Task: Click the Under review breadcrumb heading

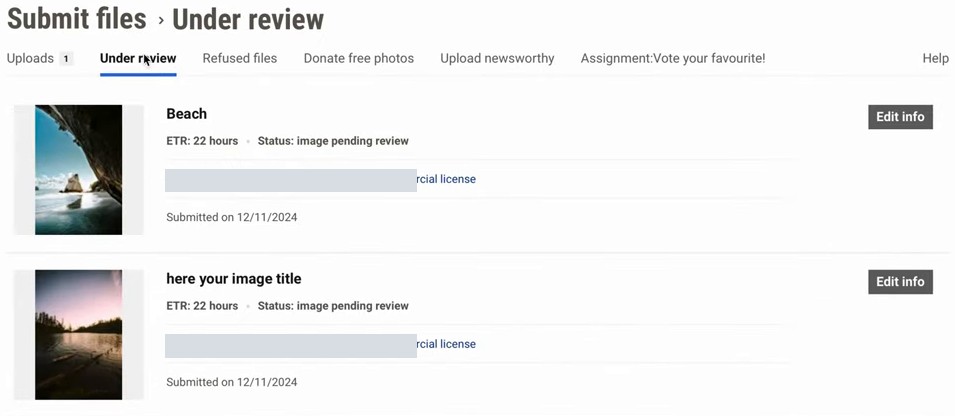Action: click(248, 19)
